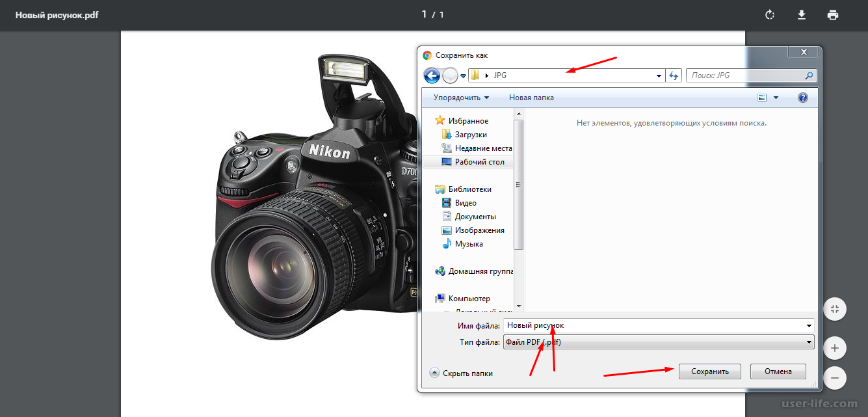This screenshot has width=868, height=417.
Task: Expand address bar path dropdown
Action: pos(659,75)
